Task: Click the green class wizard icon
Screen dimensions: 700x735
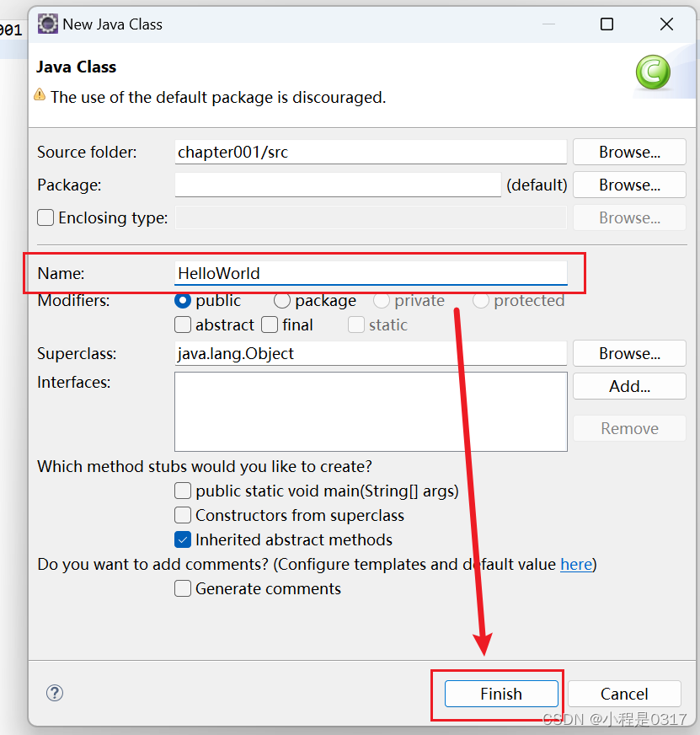Action: click(x=653, y=72)
